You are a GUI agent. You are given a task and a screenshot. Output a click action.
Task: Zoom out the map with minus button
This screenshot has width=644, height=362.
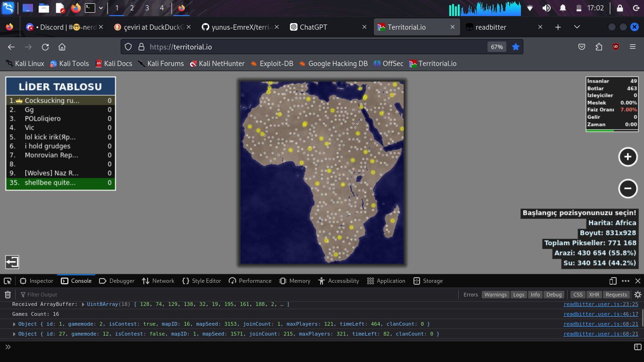click(628, 189)
